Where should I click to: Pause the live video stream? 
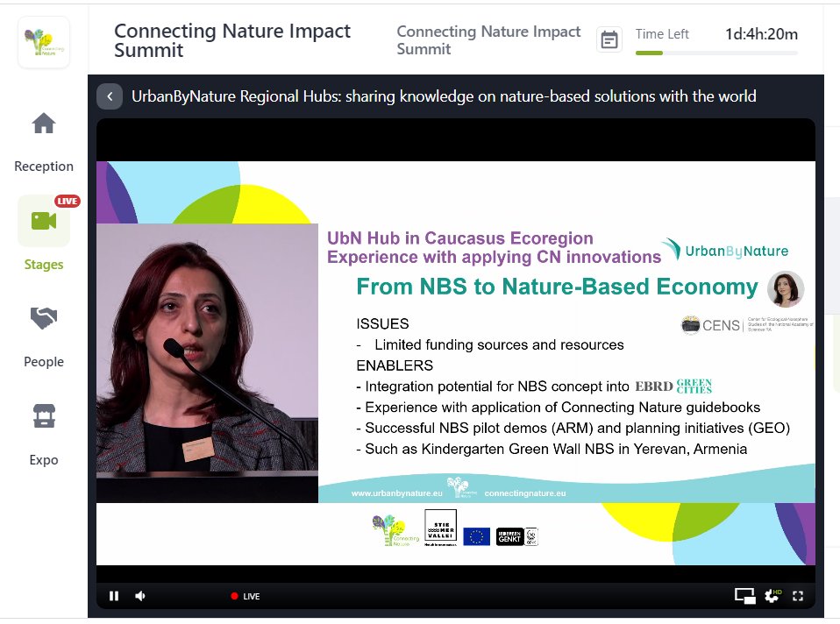click(114, 596)
